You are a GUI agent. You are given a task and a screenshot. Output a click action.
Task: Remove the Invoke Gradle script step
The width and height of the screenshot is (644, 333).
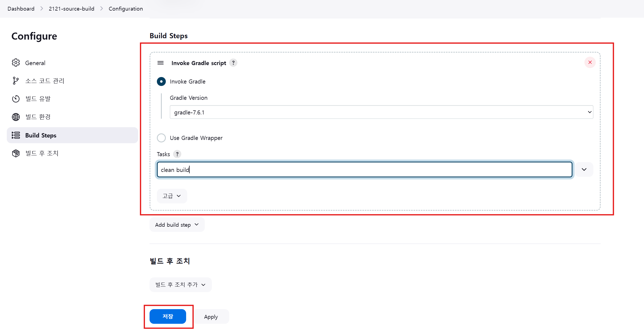pyautogui.click(x=590, y=62)
